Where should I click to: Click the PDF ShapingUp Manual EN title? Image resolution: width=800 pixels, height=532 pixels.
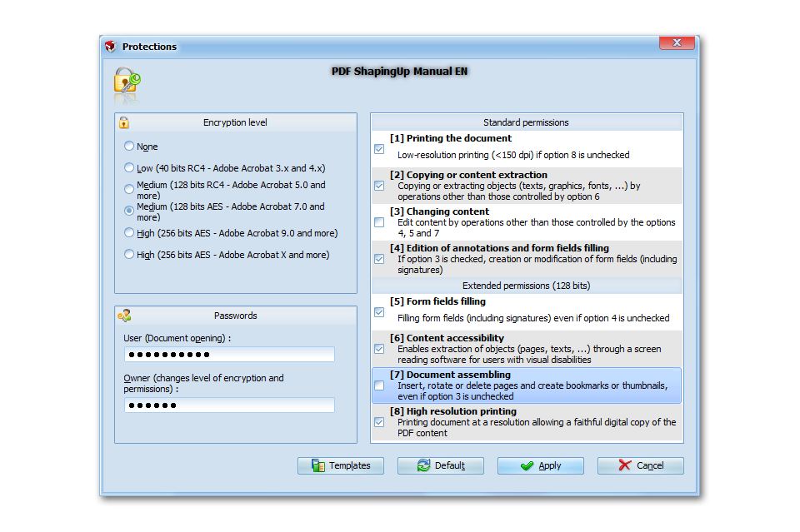[399, 72]
